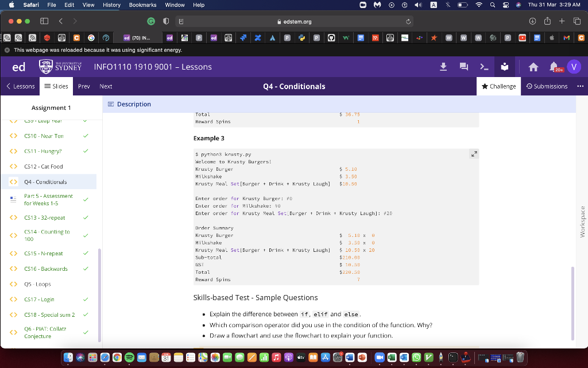Select the highlighted lessons book icon
This screenshot has width=588, height=368.
tap(504, 67)
